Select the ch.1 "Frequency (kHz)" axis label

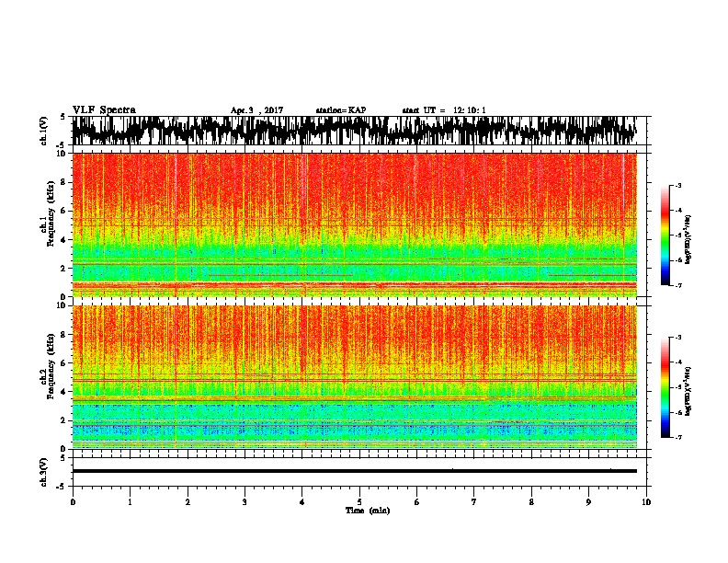pos(51,214)
